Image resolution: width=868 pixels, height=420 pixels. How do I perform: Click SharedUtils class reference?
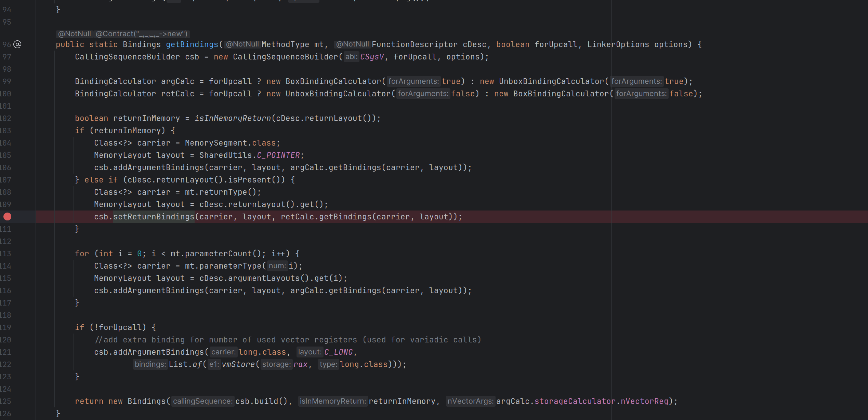[226, 155]
